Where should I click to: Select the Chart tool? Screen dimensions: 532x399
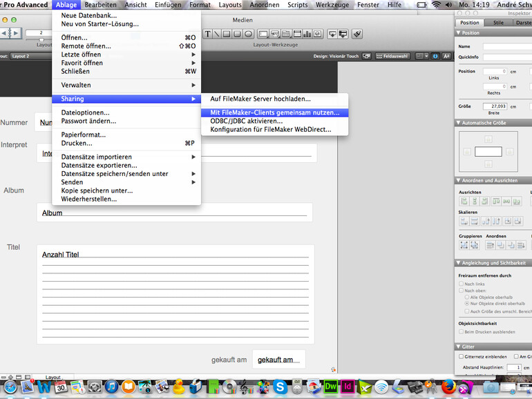307,34
